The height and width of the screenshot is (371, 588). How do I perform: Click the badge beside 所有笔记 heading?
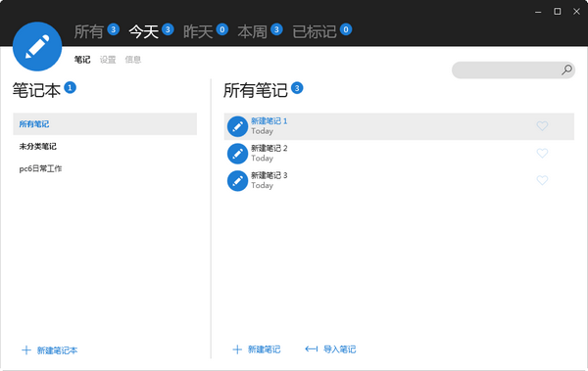point(297,88)
